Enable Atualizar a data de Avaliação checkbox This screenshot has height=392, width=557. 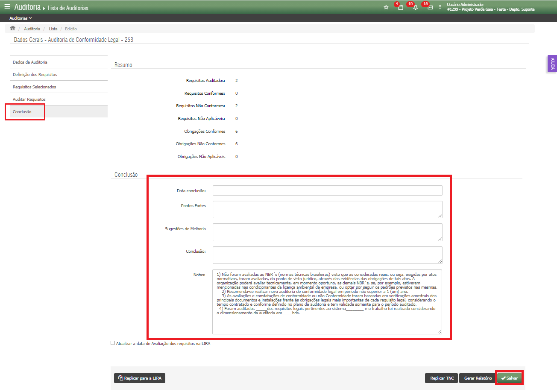113,342
